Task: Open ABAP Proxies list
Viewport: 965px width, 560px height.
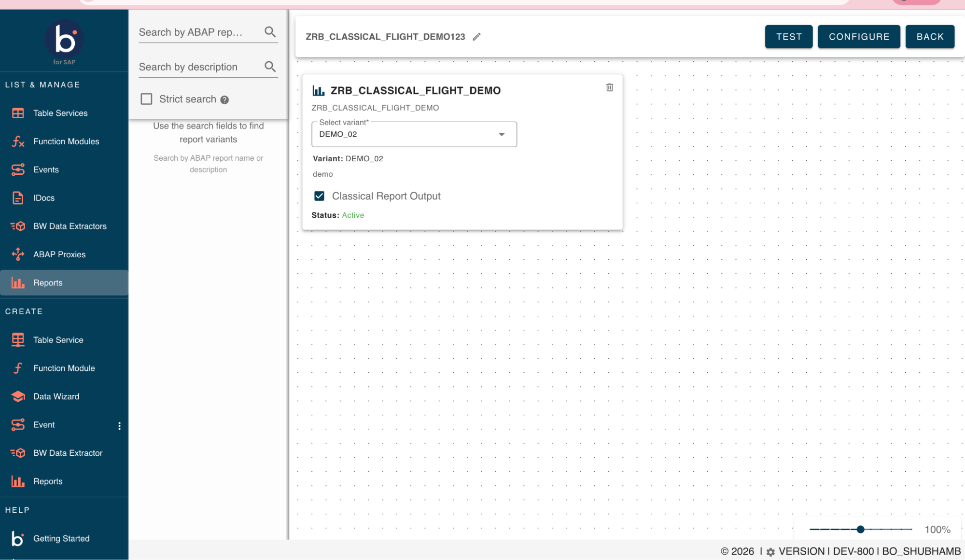Action: point(64,254)
